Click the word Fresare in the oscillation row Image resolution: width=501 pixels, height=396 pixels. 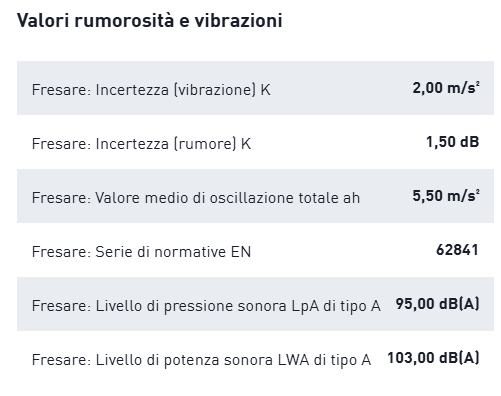(61, 198)
